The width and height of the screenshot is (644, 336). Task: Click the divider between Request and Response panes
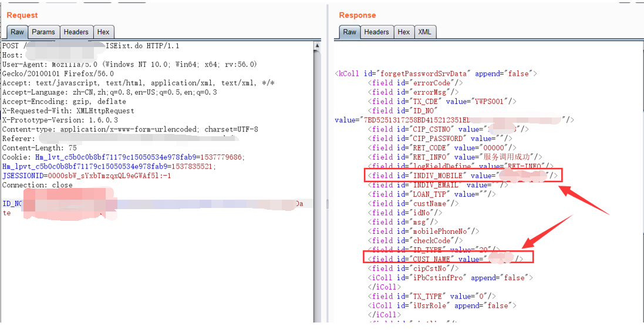pos(327,176)
